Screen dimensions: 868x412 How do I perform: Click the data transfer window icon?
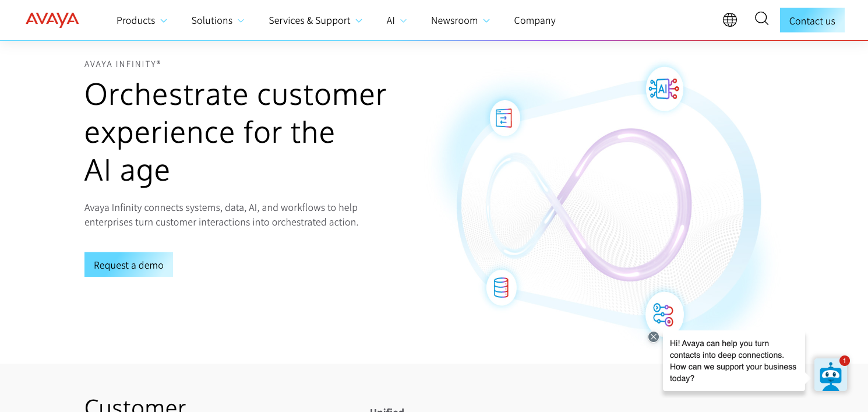[x=504, y=118]
